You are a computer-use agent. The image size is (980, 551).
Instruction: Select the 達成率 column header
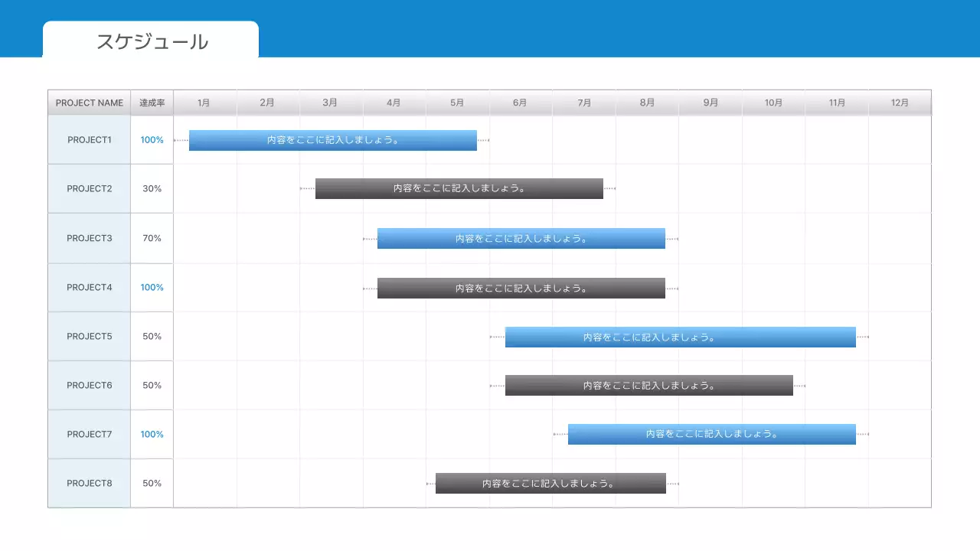coord(152,103)
